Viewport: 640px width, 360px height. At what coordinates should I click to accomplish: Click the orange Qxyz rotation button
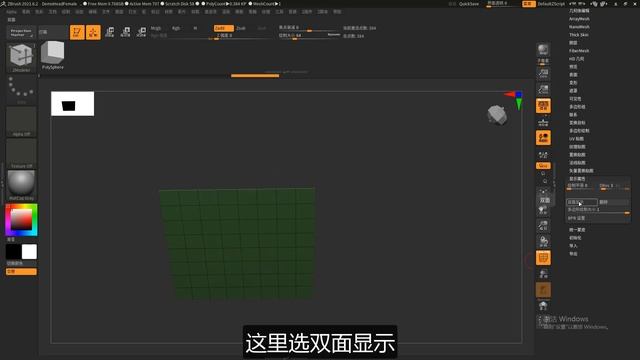(543, 166)
